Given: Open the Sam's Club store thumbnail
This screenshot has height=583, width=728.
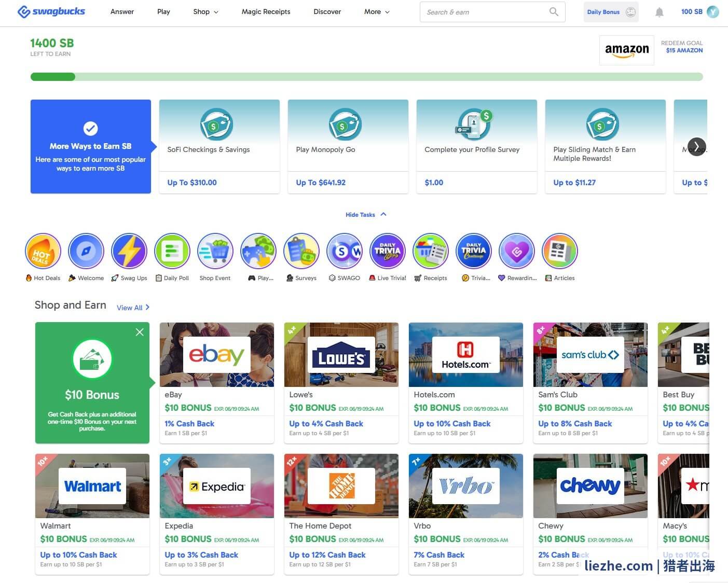Looking at the screenshot, I should pyautogui.click(x=590, y=355).
